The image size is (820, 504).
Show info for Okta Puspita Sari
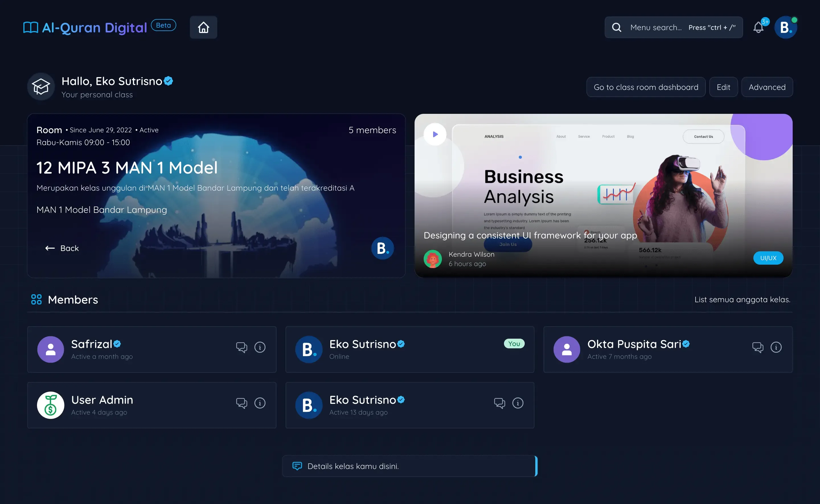[x=776, y=347]
